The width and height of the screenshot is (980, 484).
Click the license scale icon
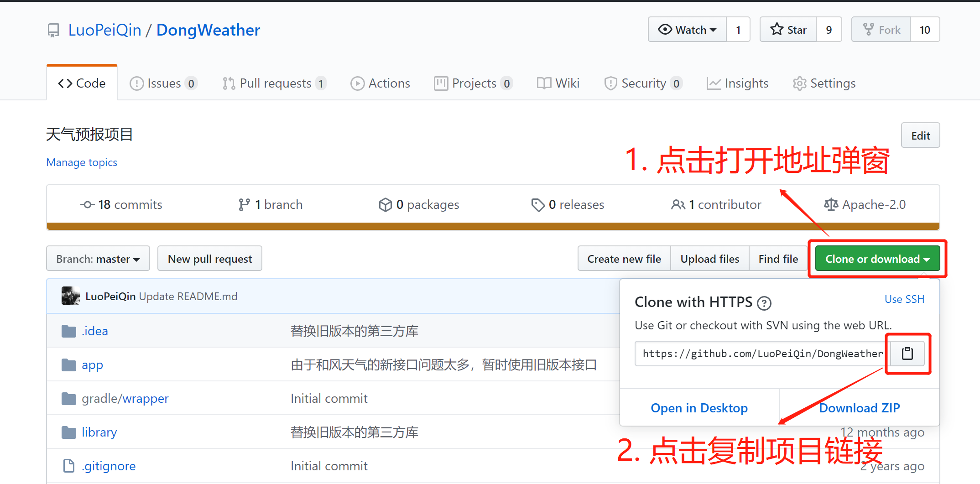pyautogui.click(x=831, y=205)
